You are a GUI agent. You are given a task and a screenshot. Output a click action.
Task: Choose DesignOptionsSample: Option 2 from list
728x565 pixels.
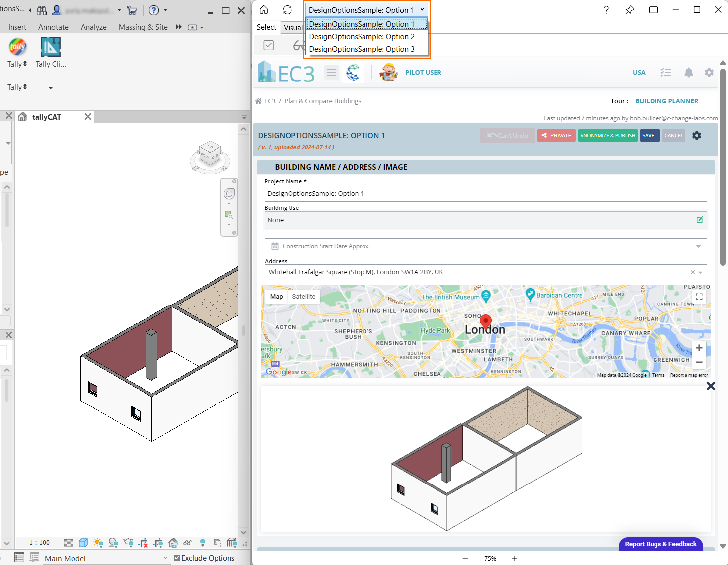coord(362,37)
